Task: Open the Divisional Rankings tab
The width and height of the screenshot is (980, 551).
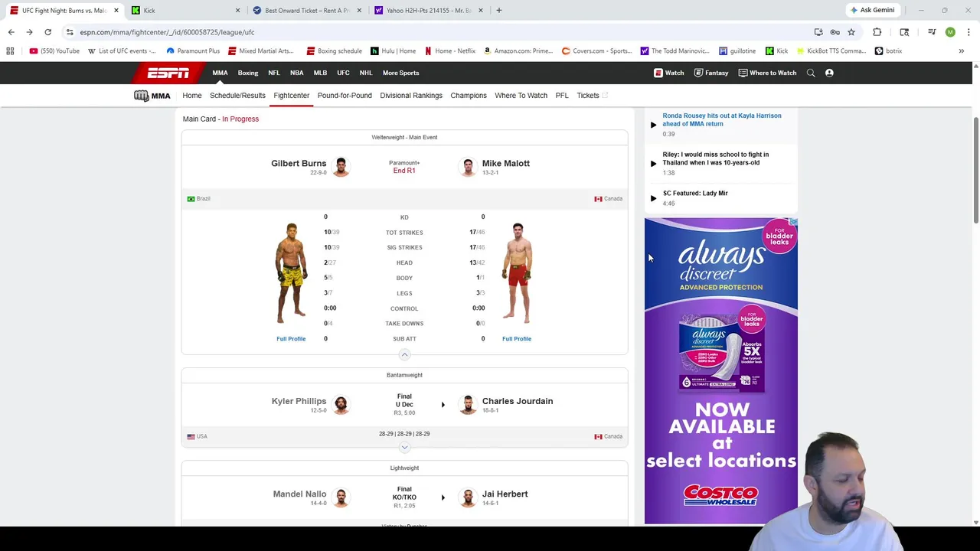Action: [411, 96]
